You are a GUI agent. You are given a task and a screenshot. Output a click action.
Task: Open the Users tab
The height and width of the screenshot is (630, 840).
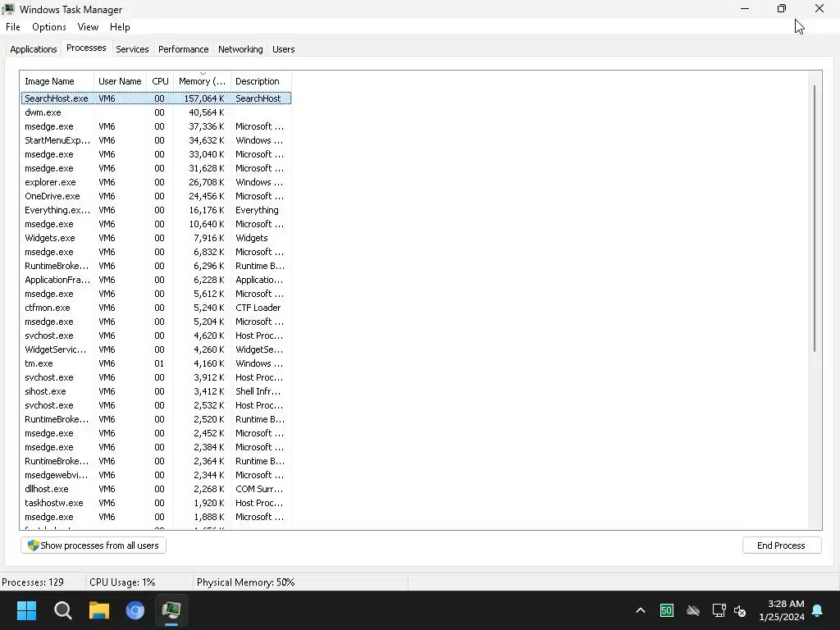pyautogui.click(x=283, y=49)
